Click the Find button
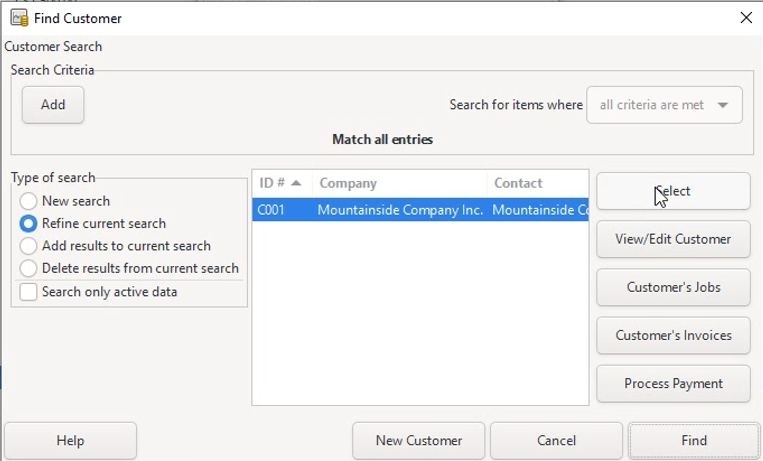 pos(693,440)
